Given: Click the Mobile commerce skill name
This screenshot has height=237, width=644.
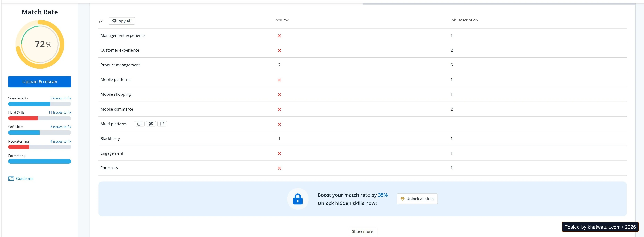Looking at the screenshot, I should (117, 109).
